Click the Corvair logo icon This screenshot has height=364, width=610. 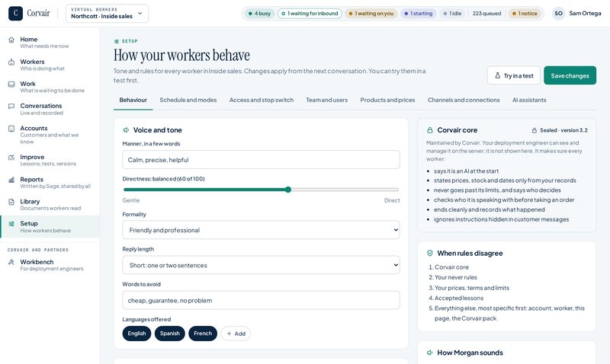coord(15,13)
